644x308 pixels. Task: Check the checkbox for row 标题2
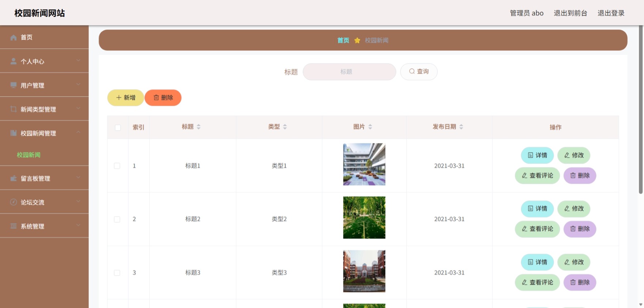click(x=117, y=219)
